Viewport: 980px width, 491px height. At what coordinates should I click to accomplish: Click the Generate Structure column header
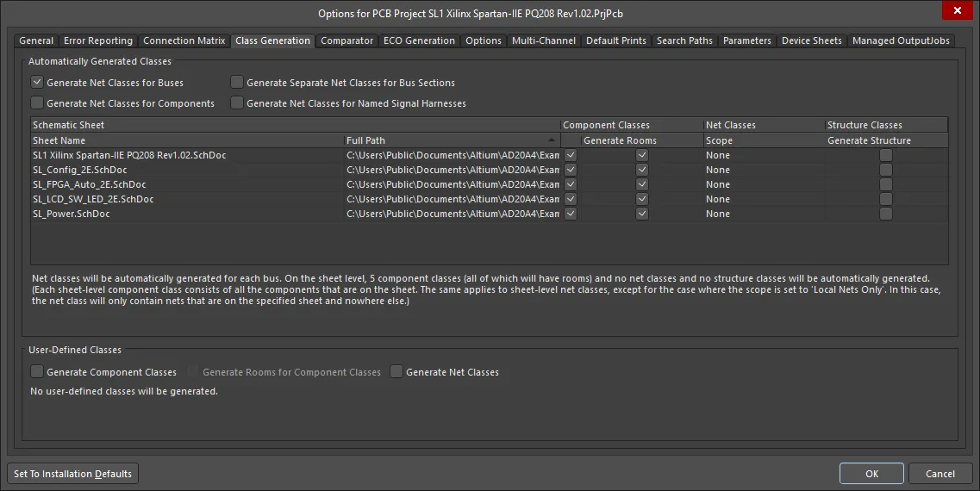(886, 140)
